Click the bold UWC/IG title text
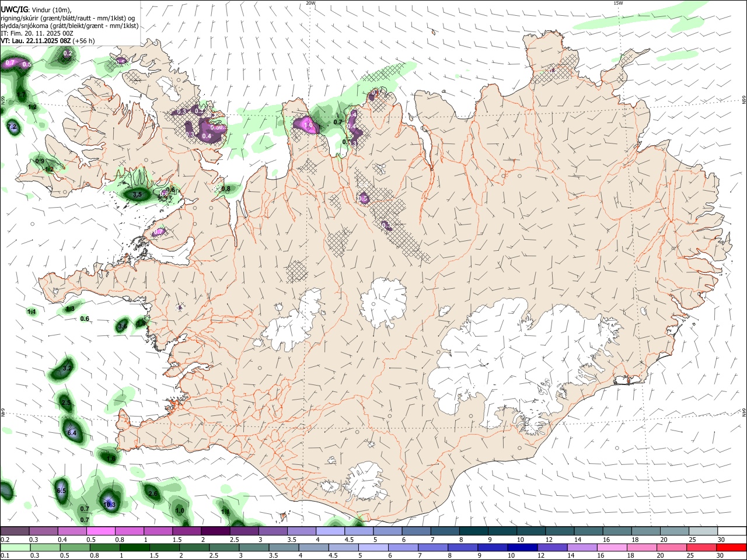The width and height of the screenshot is (747, 560). point(14,10)
